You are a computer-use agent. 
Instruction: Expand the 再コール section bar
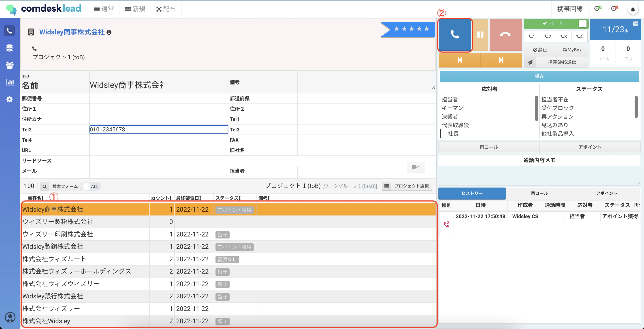[x=489, y=147]
